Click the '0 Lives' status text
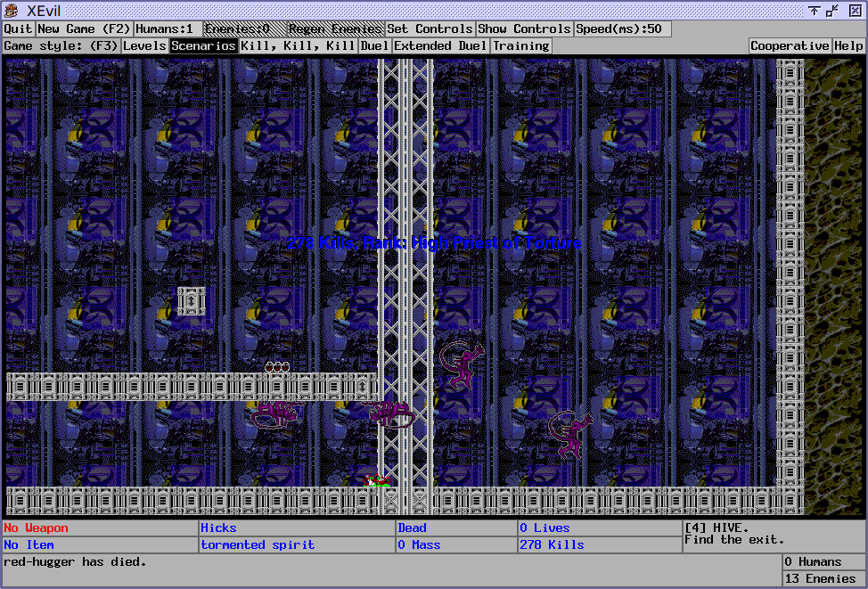Image resolution: width=868 pixels, height=589 pixels. tap(545, 528)
